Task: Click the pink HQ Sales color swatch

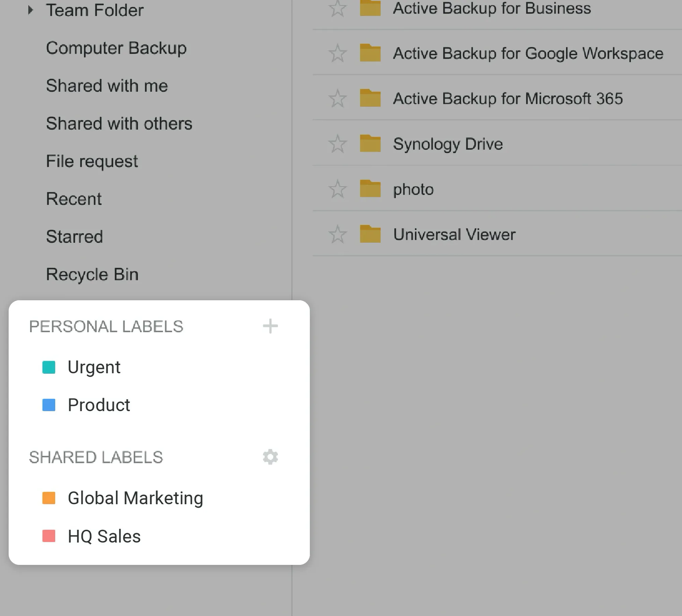Action: [x=49, y=536]
